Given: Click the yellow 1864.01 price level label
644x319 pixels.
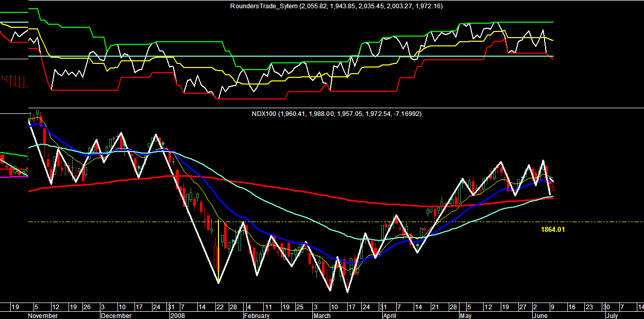Looking at the screenshot, I should pyautogui.click(x=553, y=229).
